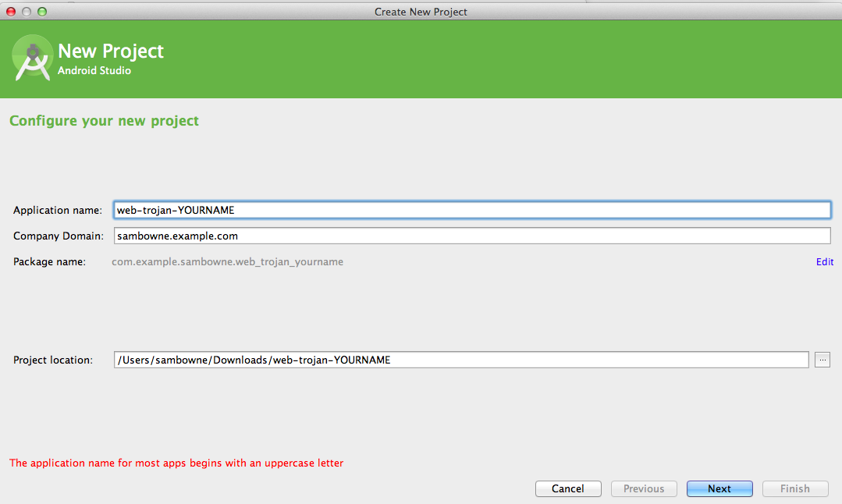This screenshot has width=842, height=504.
Task: Click the disabled Finish button
Action: [795, 488]
